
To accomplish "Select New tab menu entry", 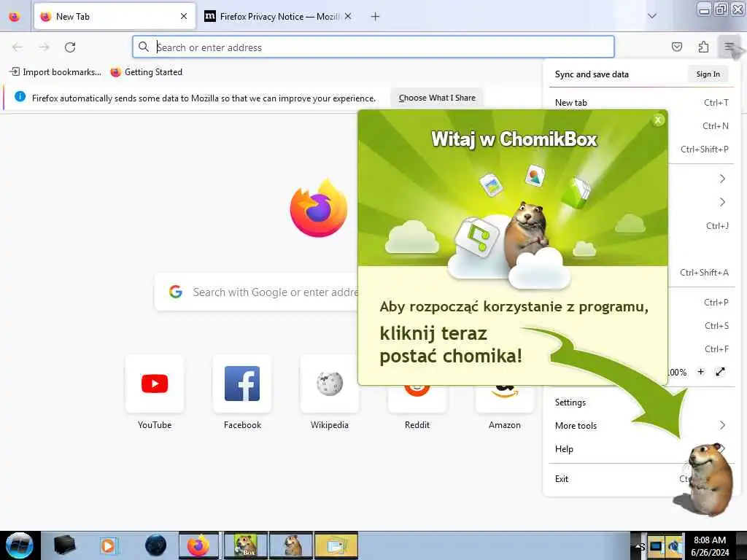I will point(641,102).
